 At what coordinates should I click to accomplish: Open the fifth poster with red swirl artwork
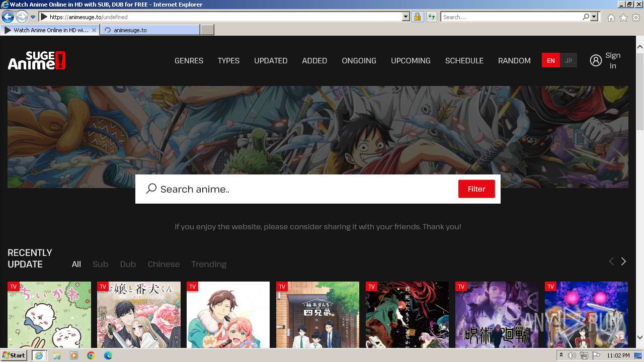[408, 315]
